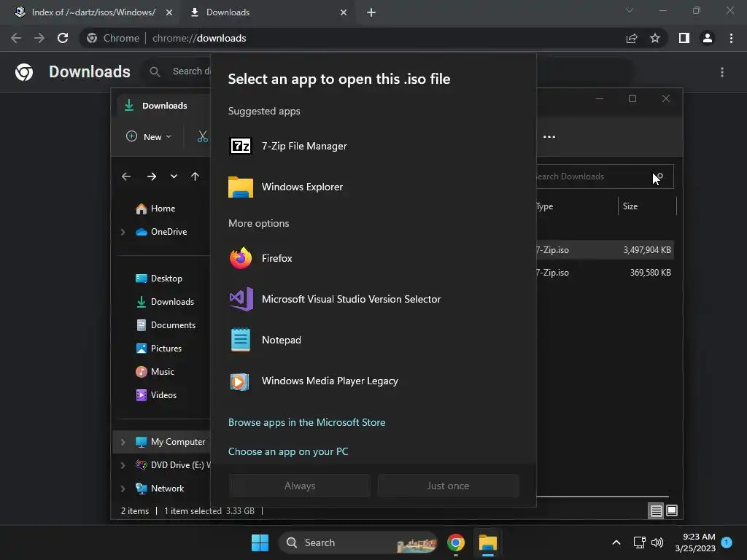Open Chrome profile avatar menu
This screenshot has width=747, height=560.
pos(708,38)
